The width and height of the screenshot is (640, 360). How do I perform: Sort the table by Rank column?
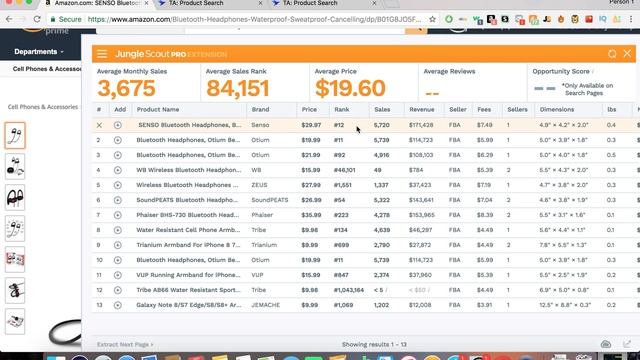click(x=342, y=109)
